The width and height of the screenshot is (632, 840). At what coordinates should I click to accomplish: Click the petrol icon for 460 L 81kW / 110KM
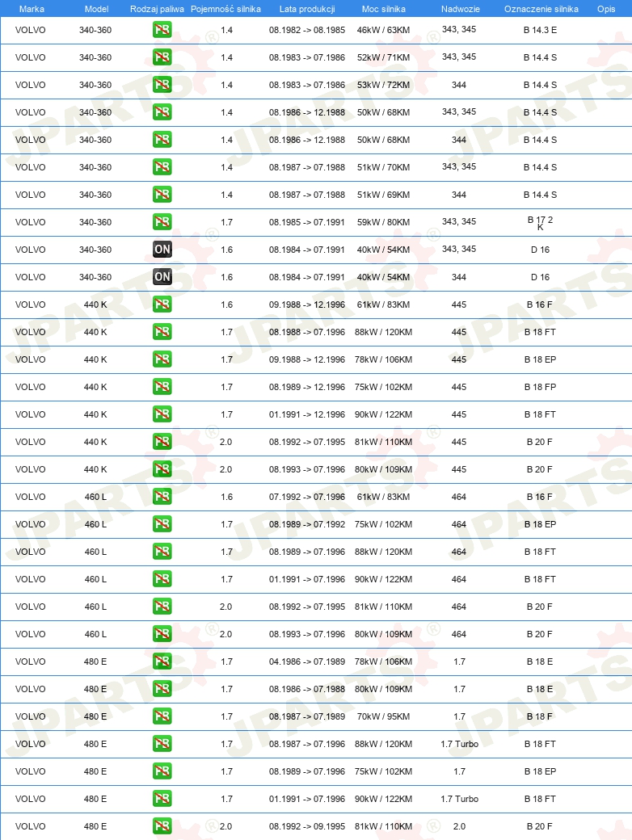coord(162,607)
